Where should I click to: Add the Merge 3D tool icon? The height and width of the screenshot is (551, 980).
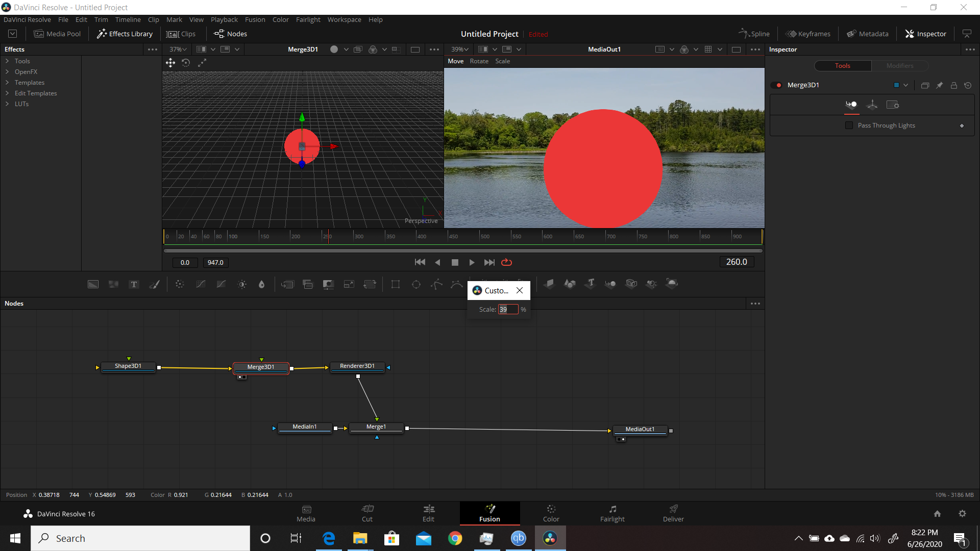click(x=610, y=284)
